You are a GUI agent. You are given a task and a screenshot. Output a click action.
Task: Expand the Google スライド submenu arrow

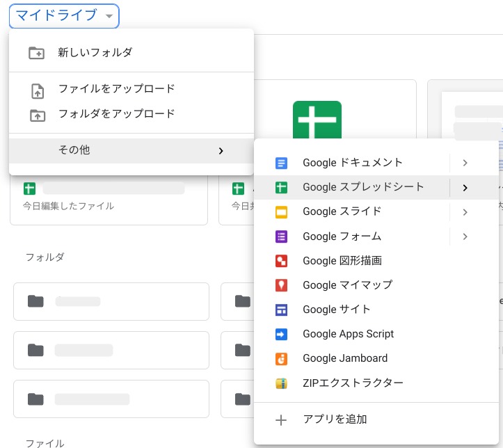coord(465,211)
